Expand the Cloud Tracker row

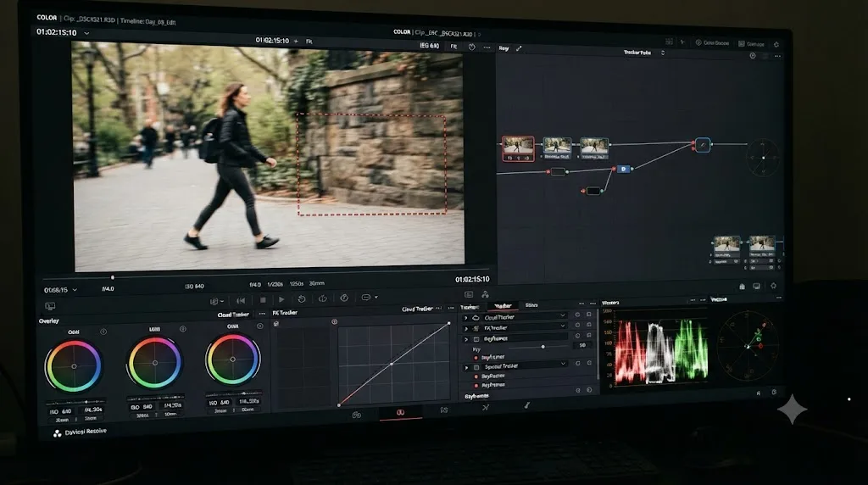coord(465,318)
